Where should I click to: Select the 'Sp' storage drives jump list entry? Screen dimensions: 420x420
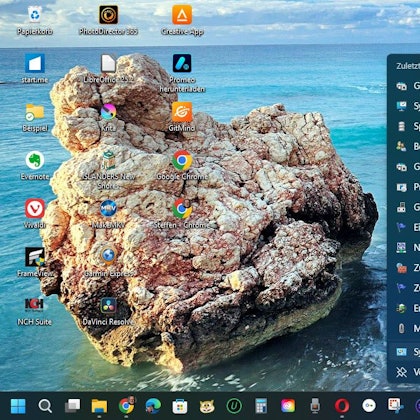(x=405, y=127)
